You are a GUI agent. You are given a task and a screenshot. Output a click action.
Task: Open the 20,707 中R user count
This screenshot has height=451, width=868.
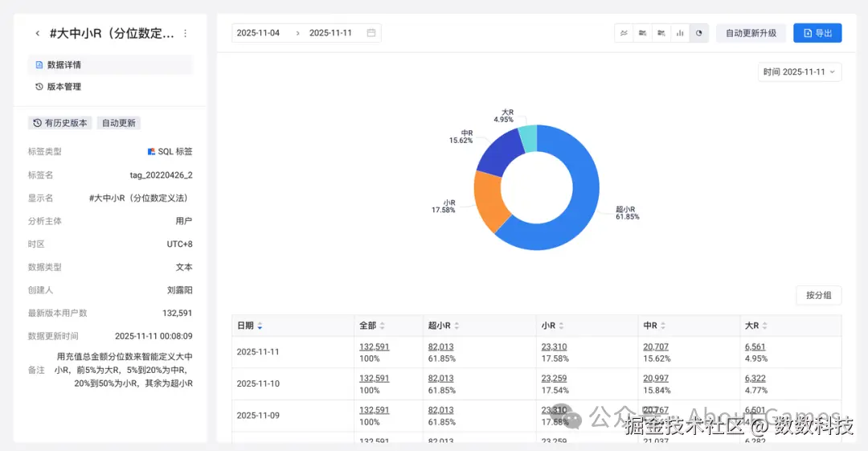656,346
